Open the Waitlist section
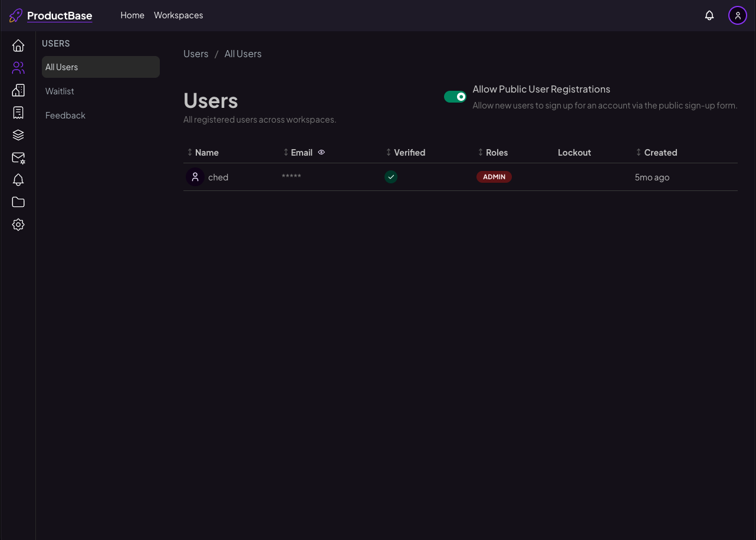This screenshot has height=540, width=756. pyautogui.click(x=101, y=91)
